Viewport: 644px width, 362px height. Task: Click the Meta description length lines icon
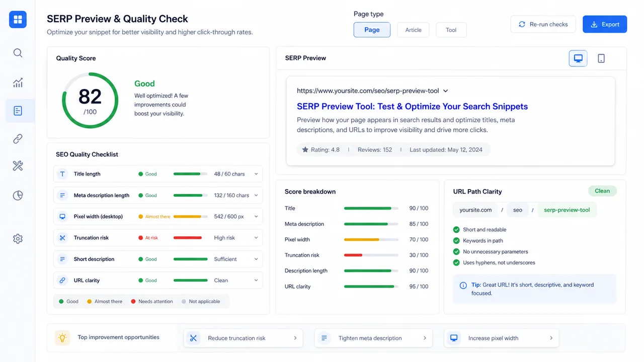click(x=62, y=195)
